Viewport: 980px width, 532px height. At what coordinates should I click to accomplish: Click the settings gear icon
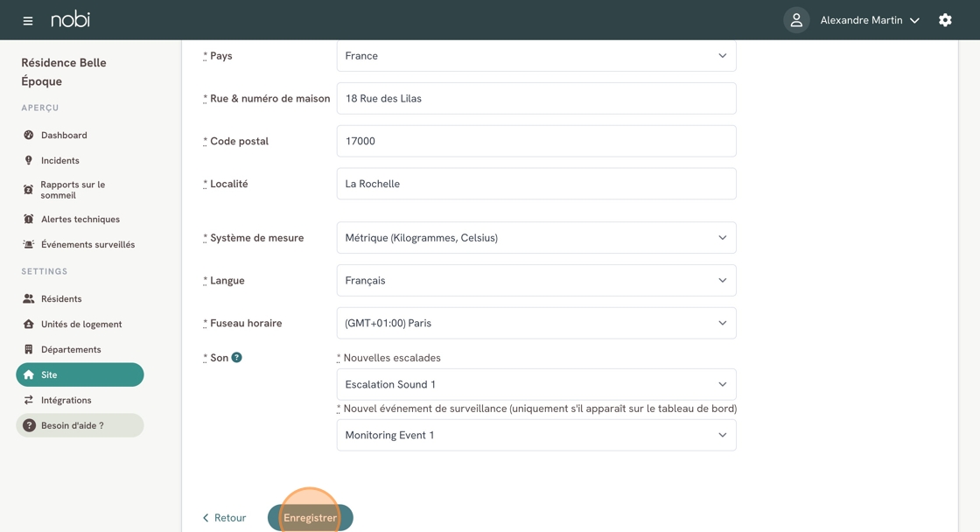[945, 20]
